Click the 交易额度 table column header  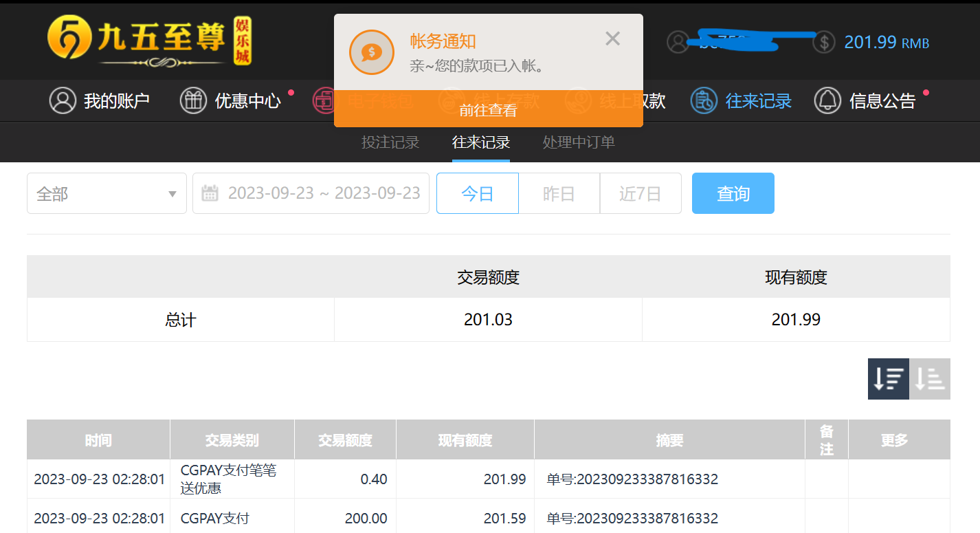point(345,440)
